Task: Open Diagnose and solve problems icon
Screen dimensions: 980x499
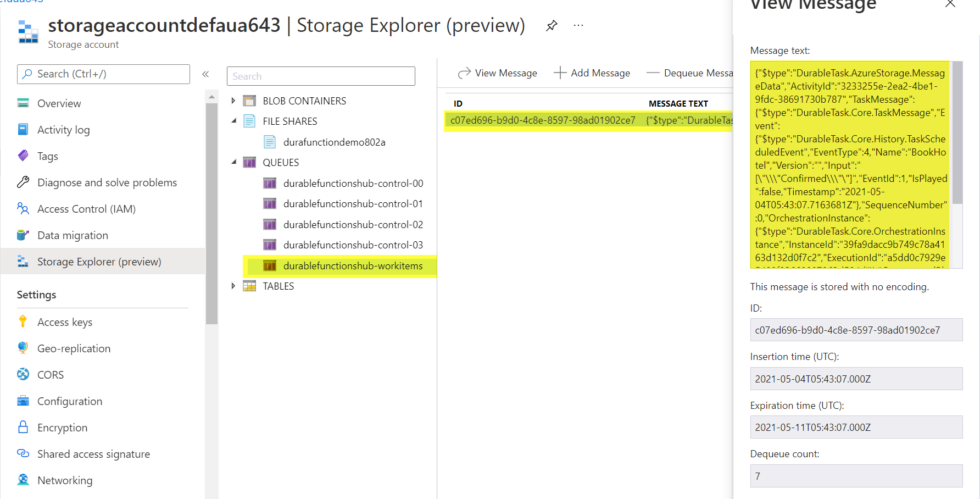Action: coord(23,182)
